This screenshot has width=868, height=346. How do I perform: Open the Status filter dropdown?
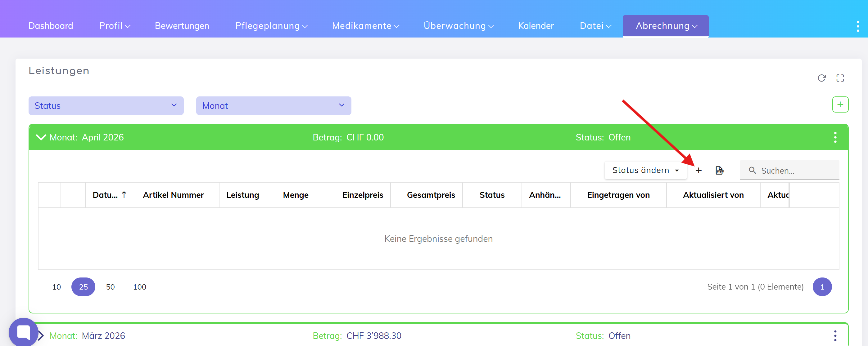(106, 106)
